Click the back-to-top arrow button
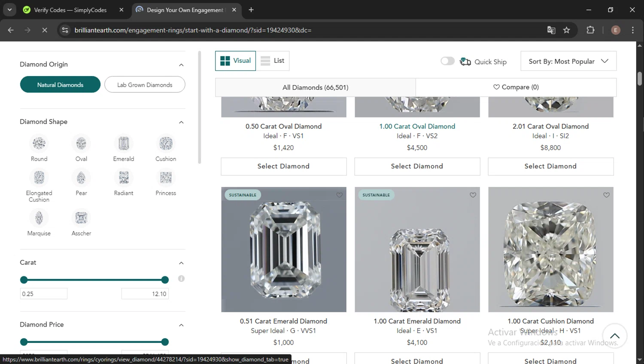644x364 pixels. tap(615, 336)
